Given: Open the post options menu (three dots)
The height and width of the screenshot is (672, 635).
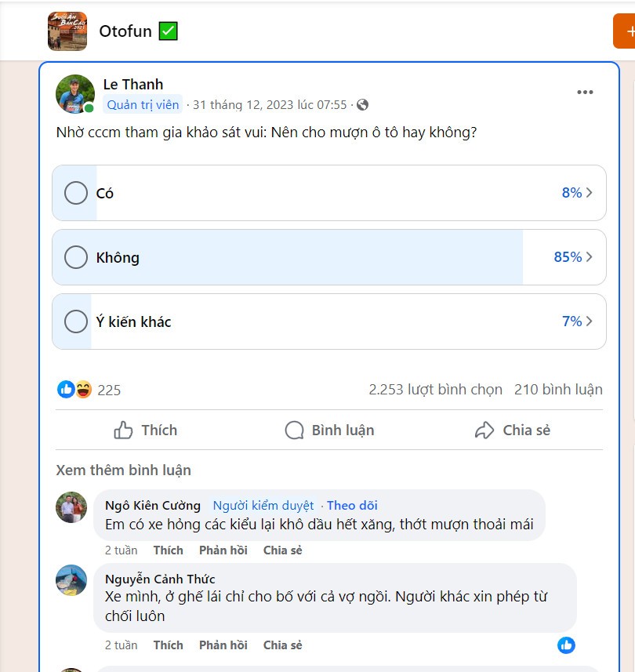Looking at the screenshot, I should tap(585, 92).
